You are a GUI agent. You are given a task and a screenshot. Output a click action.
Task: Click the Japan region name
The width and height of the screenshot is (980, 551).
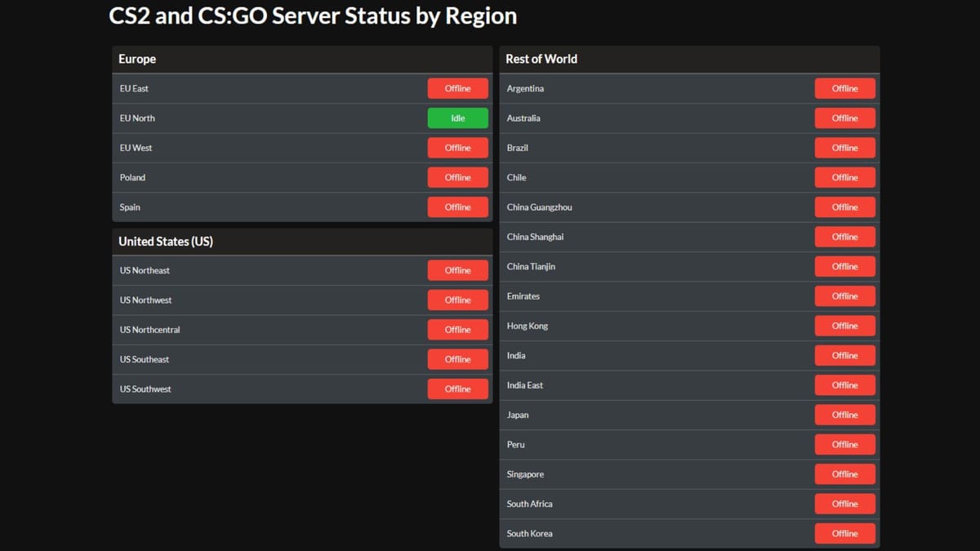pos(518,415)
